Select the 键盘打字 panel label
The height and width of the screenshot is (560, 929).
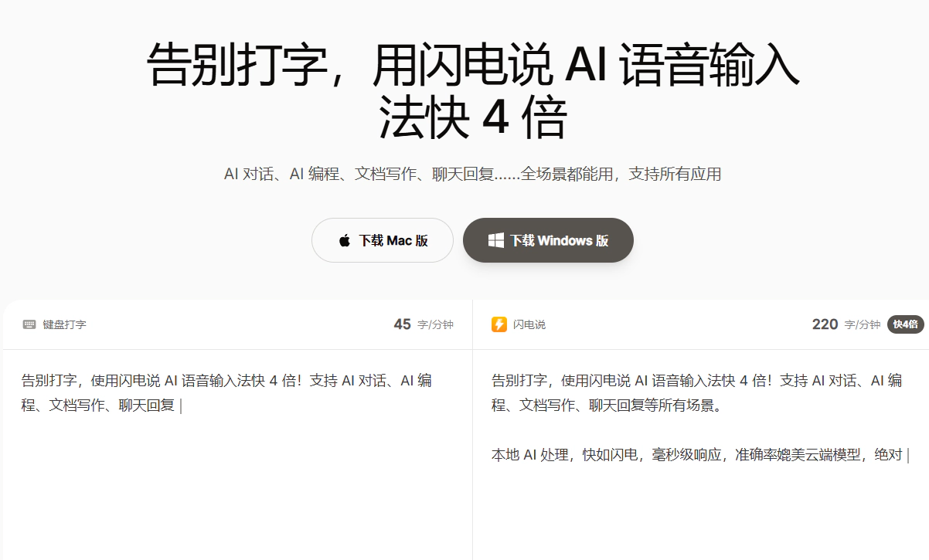click(x=65, y=324)
